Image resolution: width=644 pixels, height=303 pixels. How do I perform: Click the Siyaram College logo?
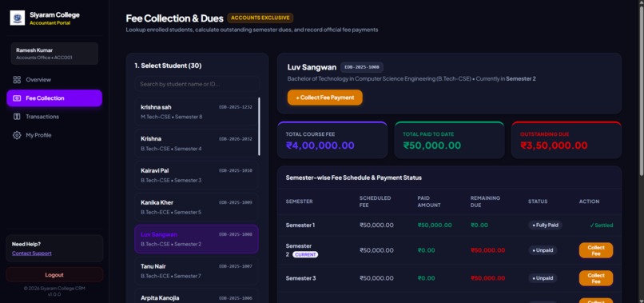[x=18, y=18]
